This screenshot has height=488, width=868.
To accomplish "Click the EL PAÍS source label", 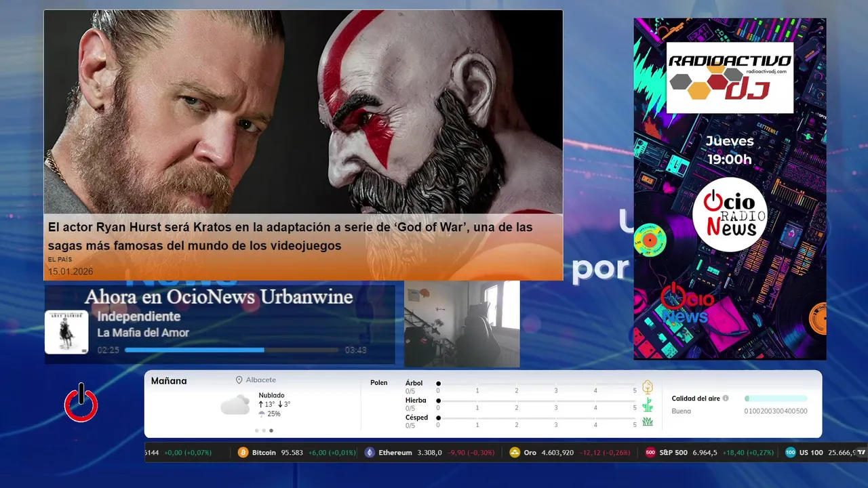I will click(x=60, y=260).
